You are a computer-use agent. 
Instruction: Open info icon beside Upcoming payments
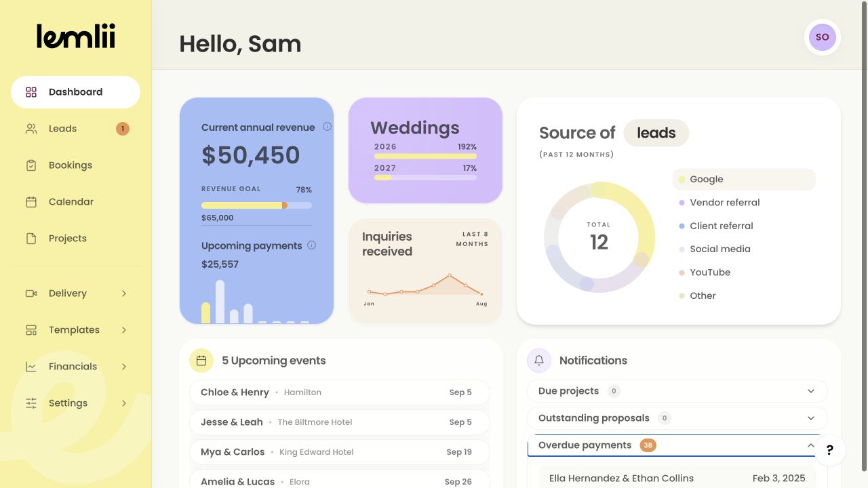[x=311, y=245]
